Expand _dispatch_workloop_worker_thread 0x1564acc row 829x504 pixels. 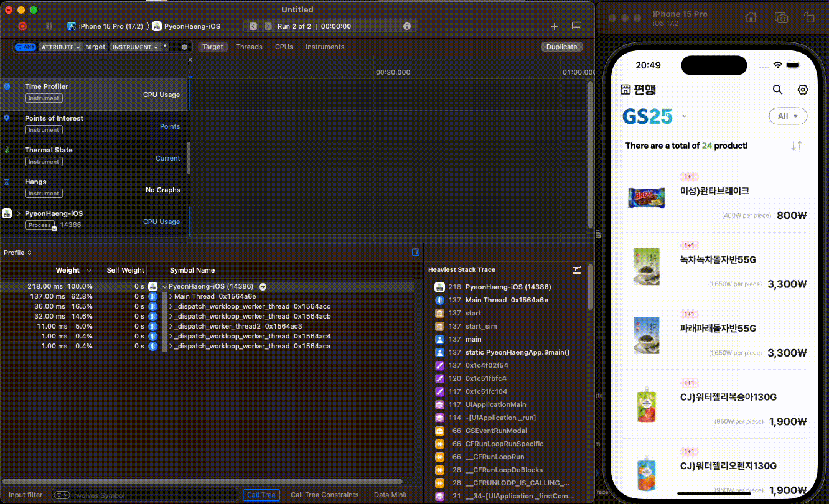(x=171, y=307)
